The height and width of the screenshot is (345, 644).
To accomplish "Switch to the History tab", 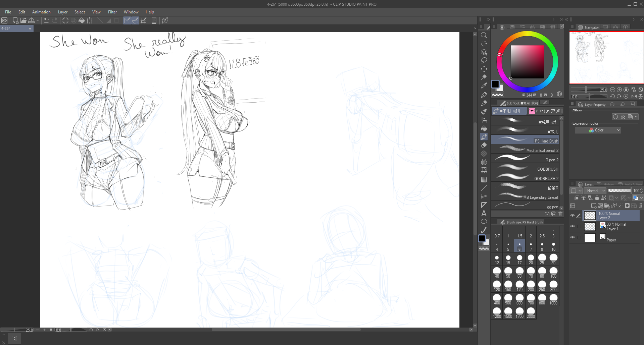I will point(605,184).
